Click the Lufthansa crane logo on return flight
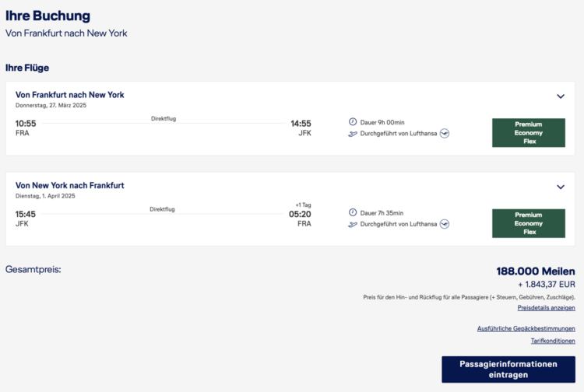Viewport: 584px width, 392px height. point(445,224)
